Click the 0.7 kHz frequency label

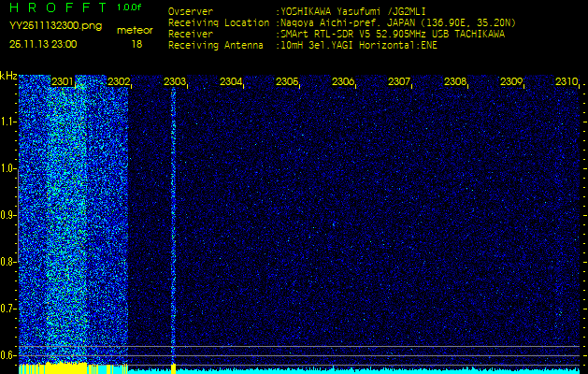click(x=8, y=307)
